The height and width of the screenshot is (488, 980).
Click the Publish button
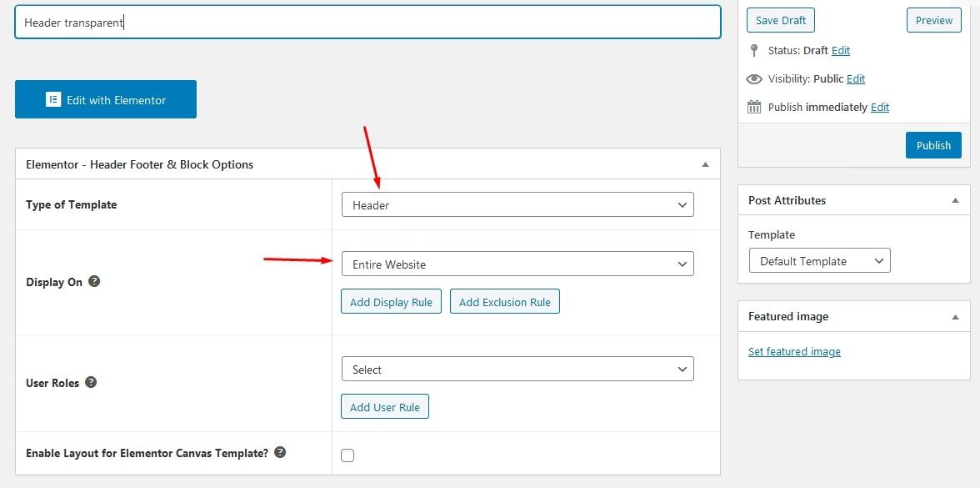click(933, 145)
